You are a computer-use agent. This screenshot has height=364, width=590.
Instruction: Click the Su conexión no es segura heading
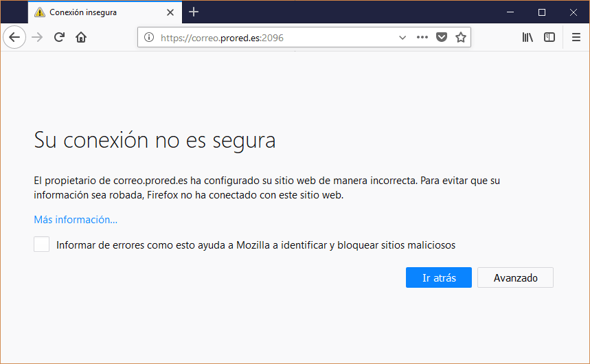[155, 140]
